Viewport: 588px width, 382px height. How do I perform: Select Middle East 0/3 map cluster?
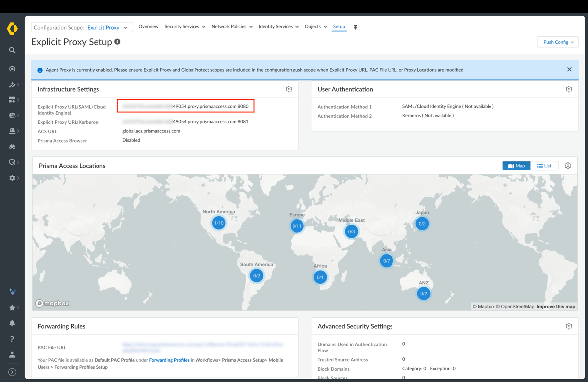(351, 232)
